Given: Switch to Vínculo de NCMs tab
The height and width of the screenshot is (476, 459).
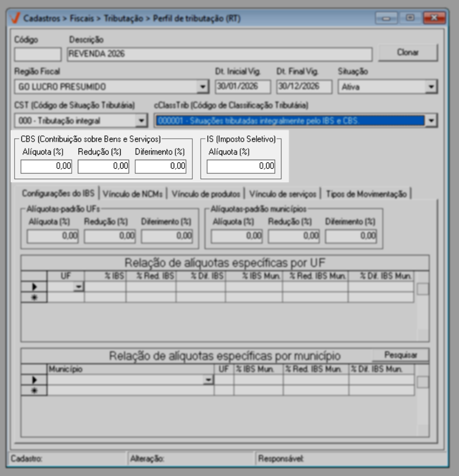Looking at the screenshot, I should click(x=133, y=193).
